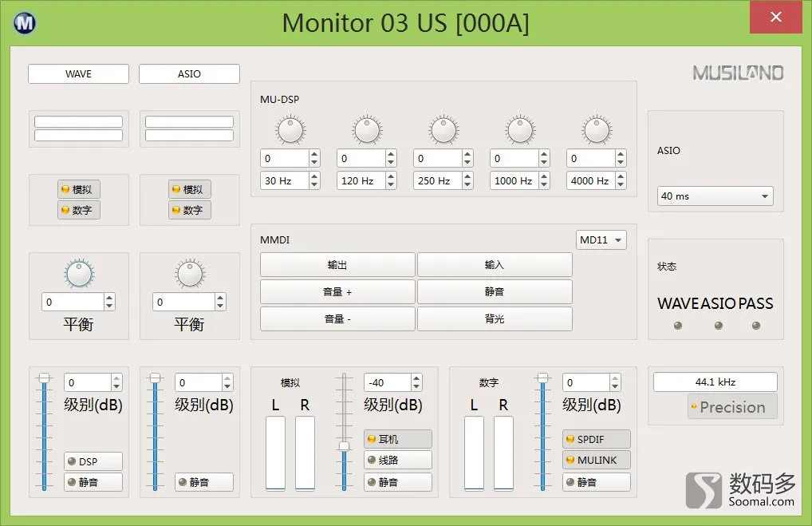Close the Monitor 03 US window
The height and width of the screenshot is (526, 812).
coord(776,17)
